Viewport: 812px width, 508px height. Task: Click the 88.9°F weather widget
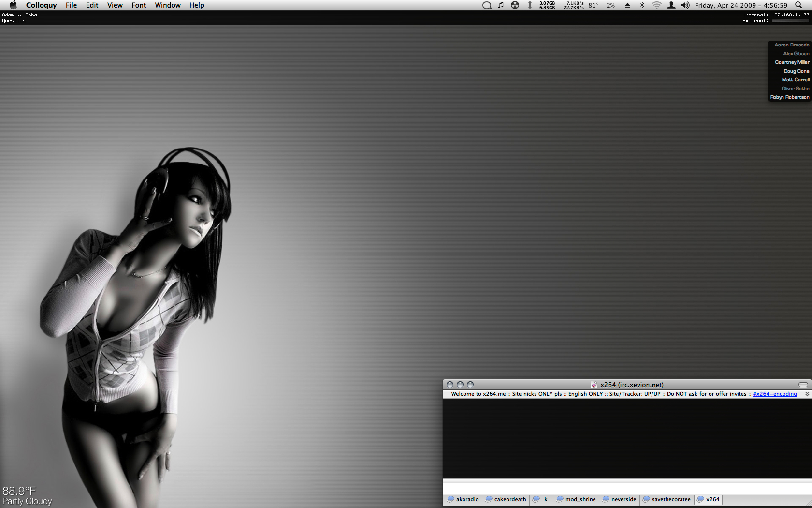pos(19,491)
